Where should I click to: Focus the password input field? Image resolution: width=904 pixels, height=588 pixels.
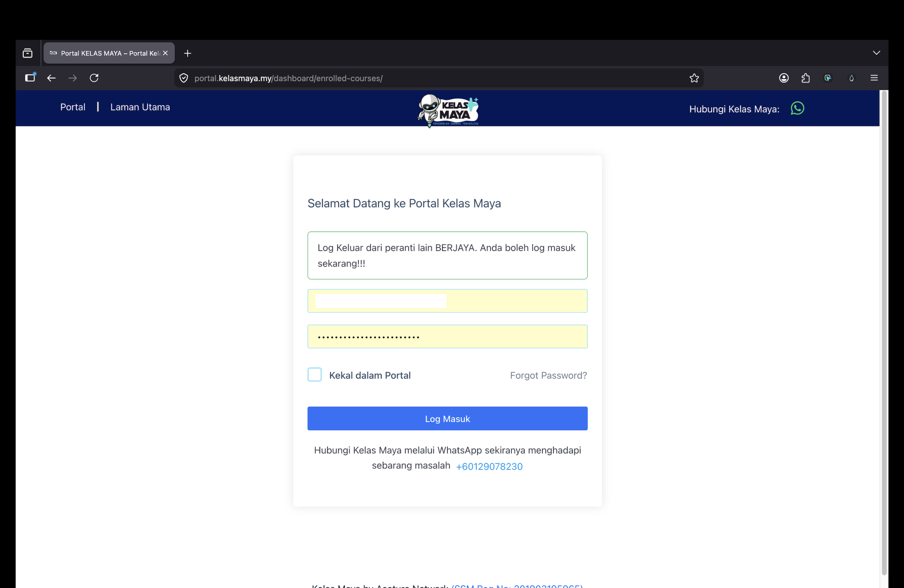pos(447,337)
